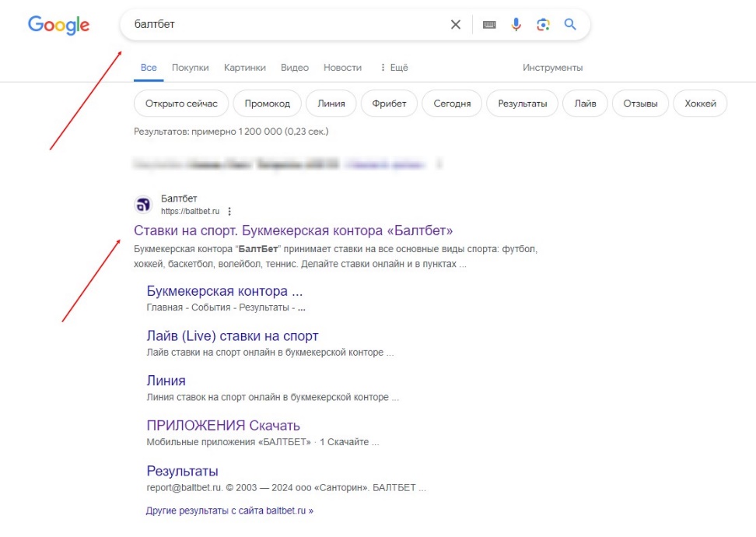Image resolution: width=756 pixels, height=537 pixels.
Task: Click the Google logo
Action: pyautogui.click(x=58, y=25)
